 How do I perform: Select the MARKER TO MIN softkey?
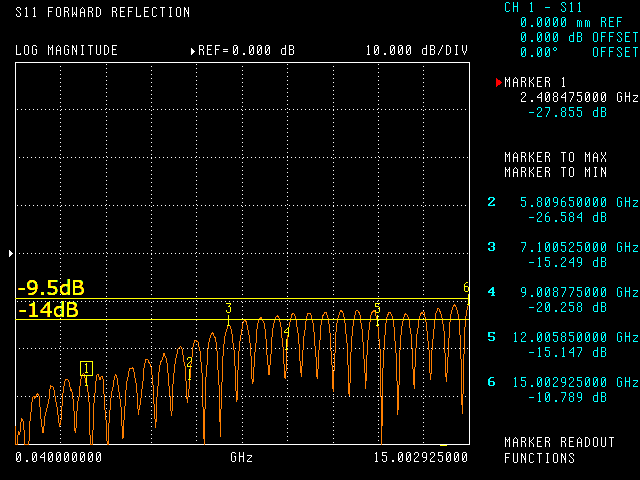(555, 173)
